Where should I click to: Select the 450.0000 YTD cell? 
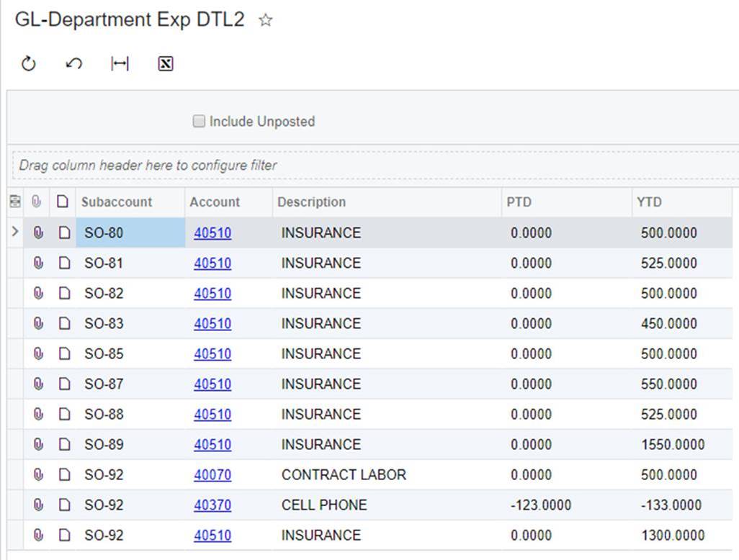tap(682, 323)
